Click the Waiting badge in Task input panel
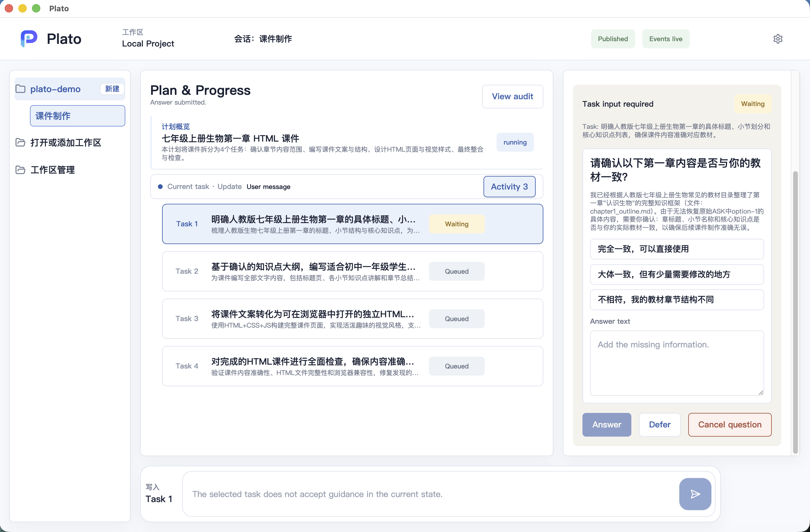810x532 pixels. 753,104
